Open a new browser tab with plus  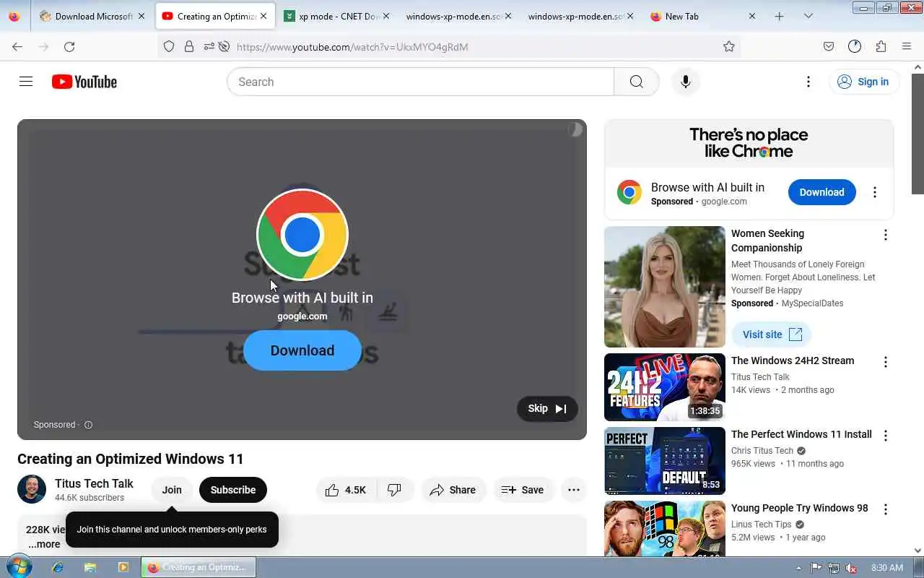click(779, 16)
